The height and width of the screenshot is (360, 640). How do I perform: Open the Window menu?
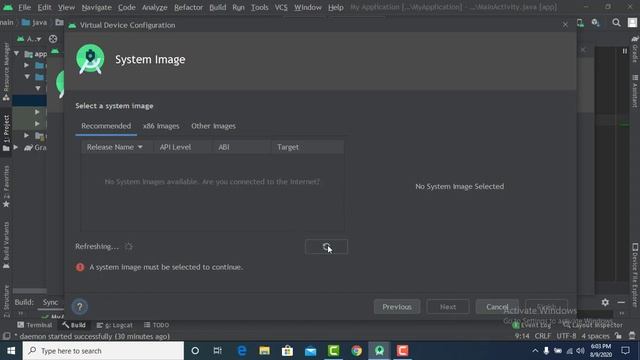click(308, 7)
